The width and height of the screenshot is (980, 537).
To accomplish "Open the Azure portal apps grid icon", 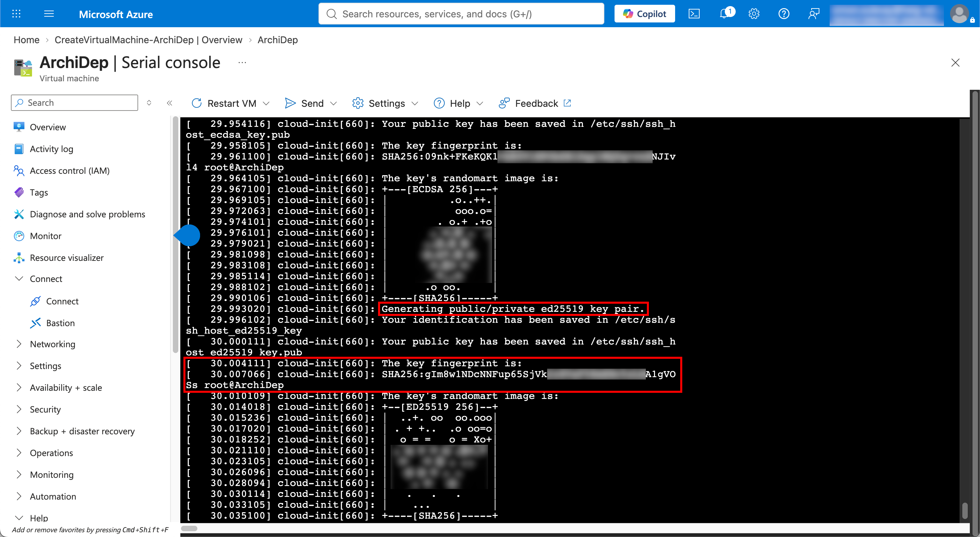I will coord(16,14).
